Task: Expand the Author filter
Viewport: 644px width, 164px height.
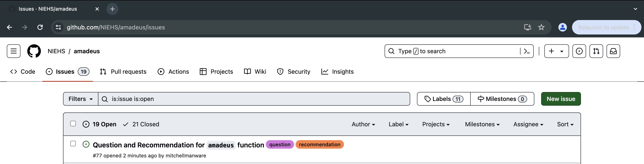Action: [x=363, y=125]
